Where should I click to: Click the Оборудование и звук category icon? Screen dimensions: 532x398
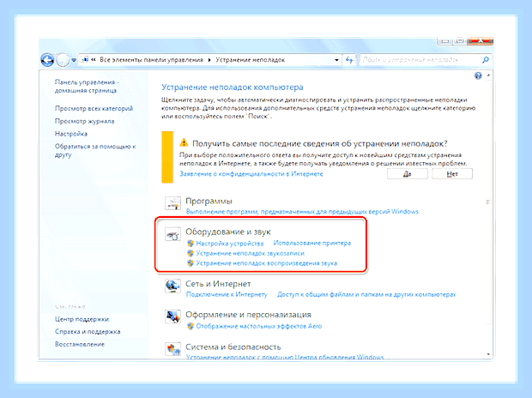172,234
